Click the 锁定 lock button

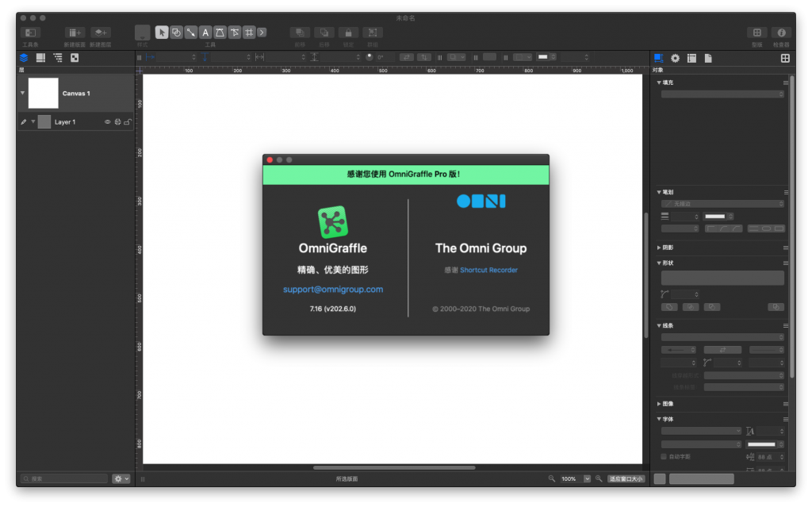349,33
